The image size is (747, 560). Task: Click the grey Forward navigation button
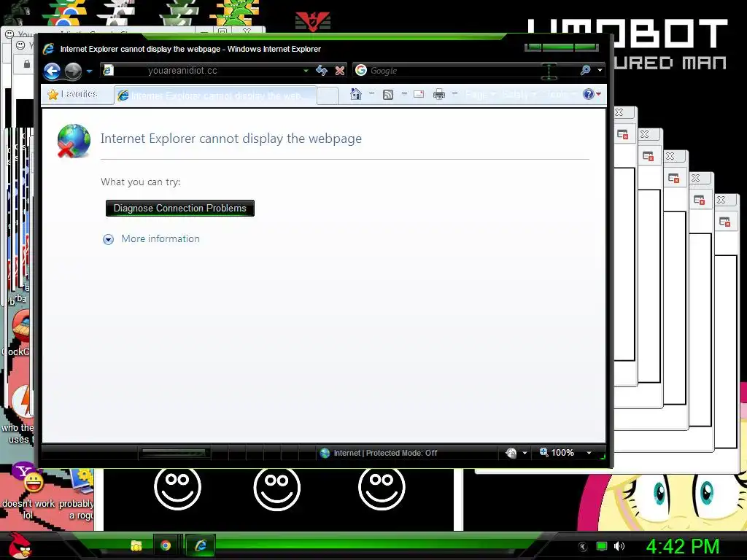pos(73,71)
